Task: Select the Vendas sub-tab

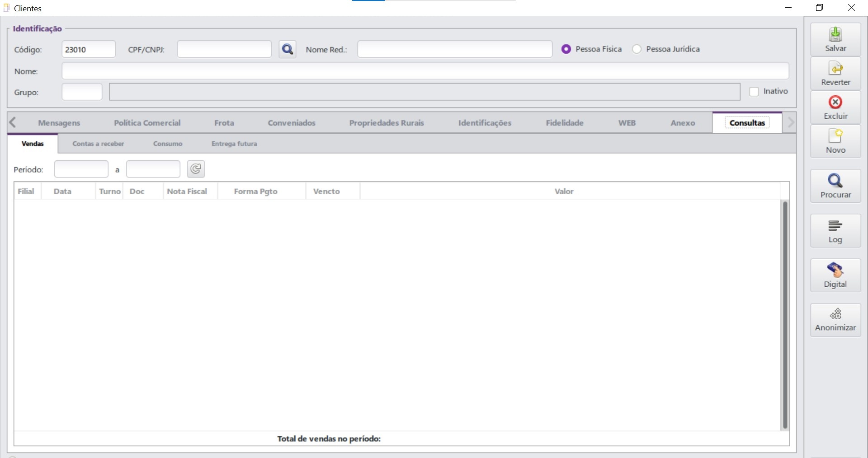Action: point(33,144)
